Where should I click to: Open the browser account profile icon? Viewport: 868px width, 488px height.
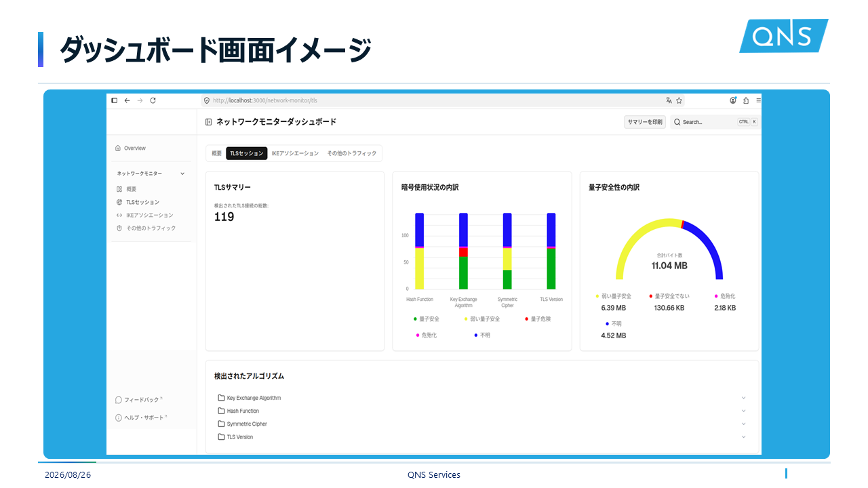[733, 100]
